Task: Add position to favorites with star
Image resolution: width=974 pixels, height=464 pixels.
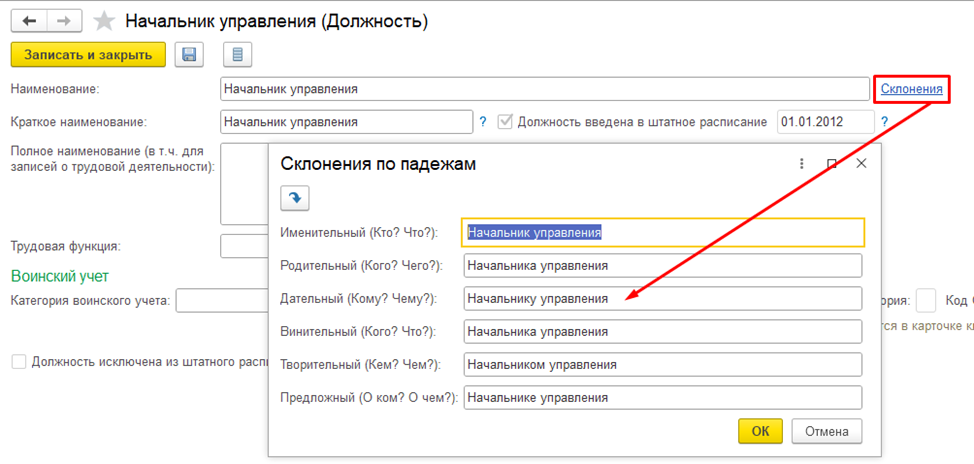Action: (103, 21)
